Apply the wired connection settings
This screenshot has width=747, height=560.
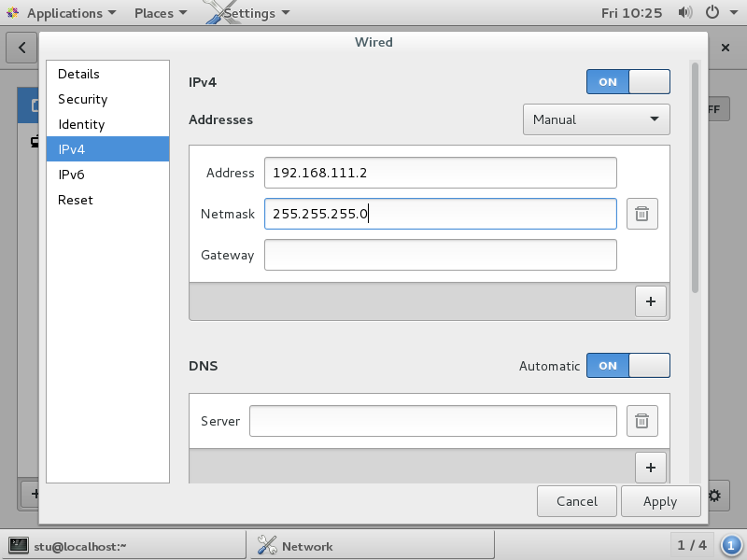click(660, 501)
